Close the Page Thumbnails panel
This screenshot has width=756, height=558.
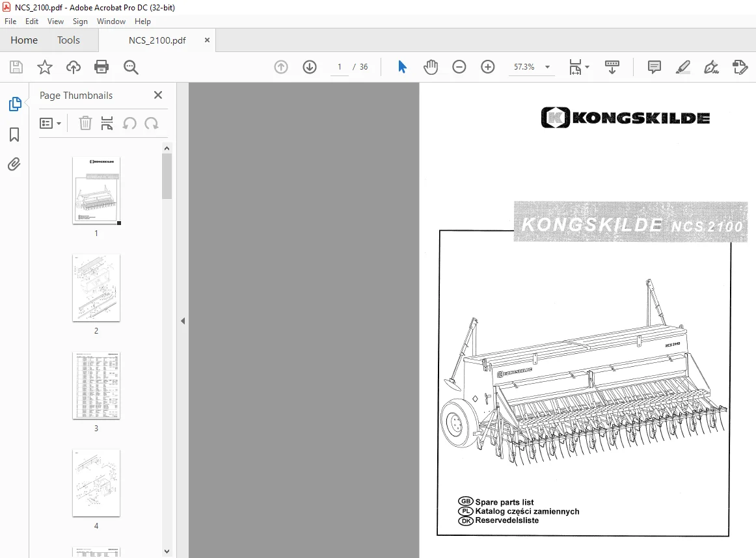coord(157,95)
